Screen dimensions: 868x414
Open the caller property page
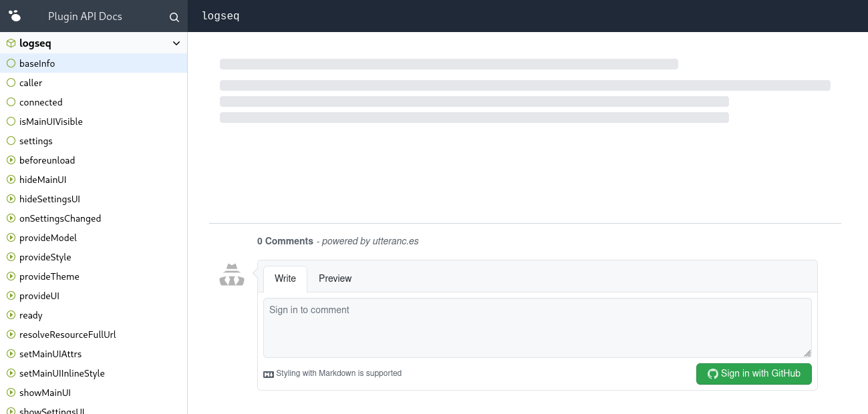coord(31,83)
